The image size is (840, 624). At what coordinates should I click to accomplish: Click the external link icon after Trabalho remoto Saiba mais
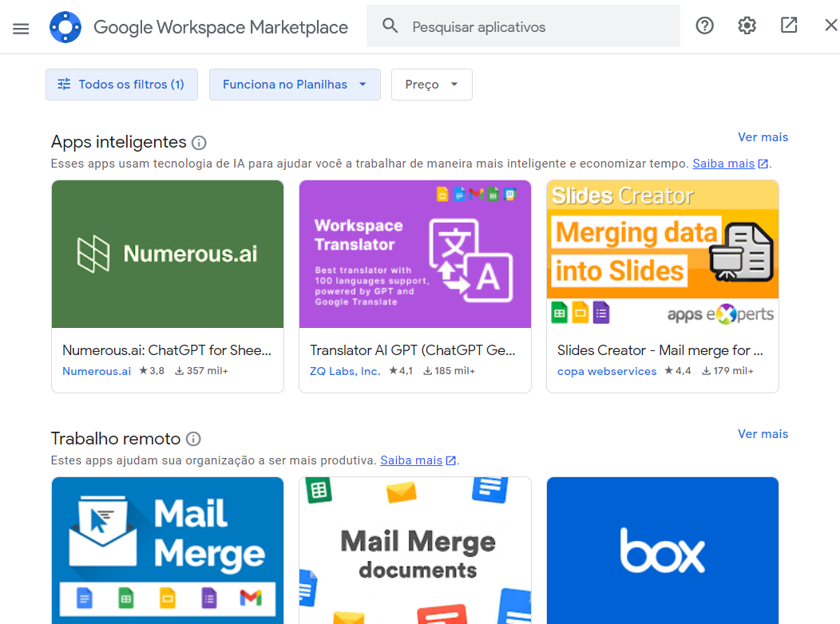click(450, 460)
